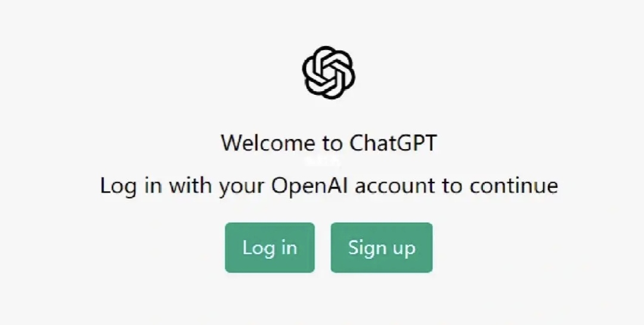
Task: Choose Log in to access ChatGPT
Action: (x=270, y=247)
